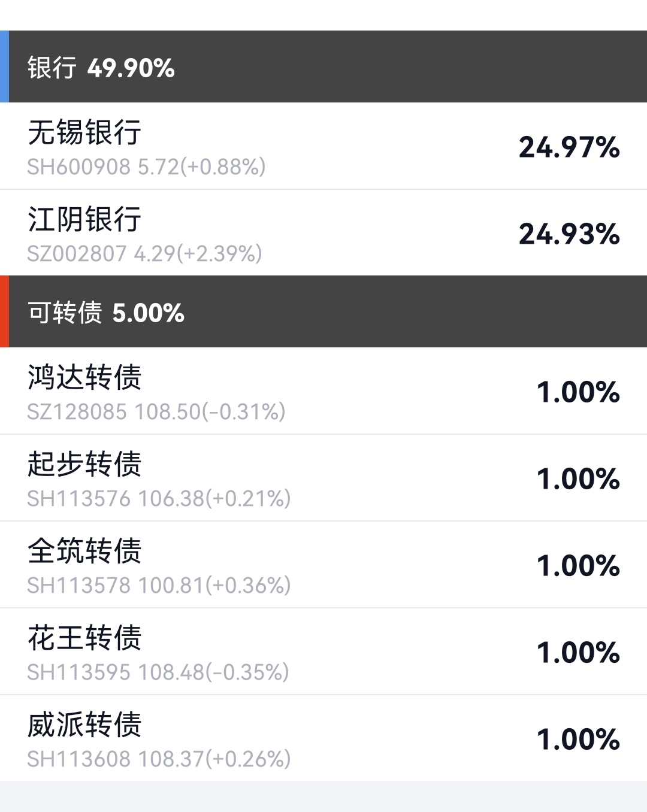Click the 24.97% weight for 无锡银行
The image size is (647, 812).
tap(569, 147)
